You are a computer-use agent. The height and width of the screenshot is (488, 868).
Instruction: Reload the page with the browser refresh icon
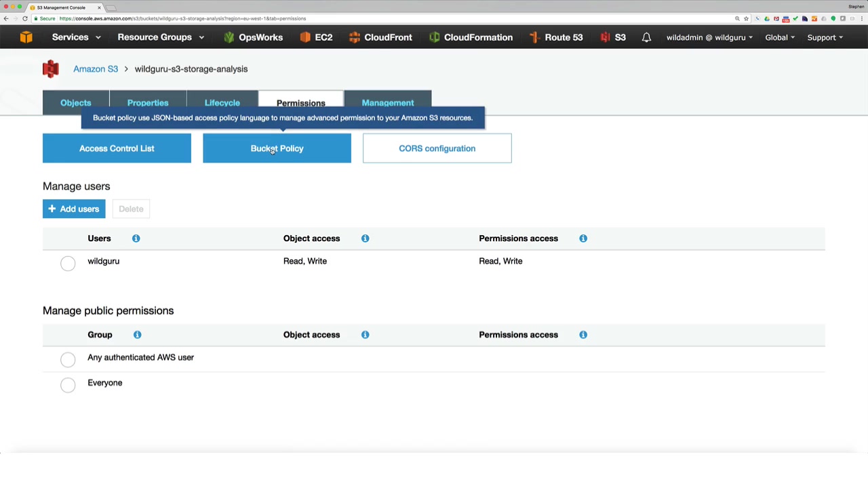[25, 18]
